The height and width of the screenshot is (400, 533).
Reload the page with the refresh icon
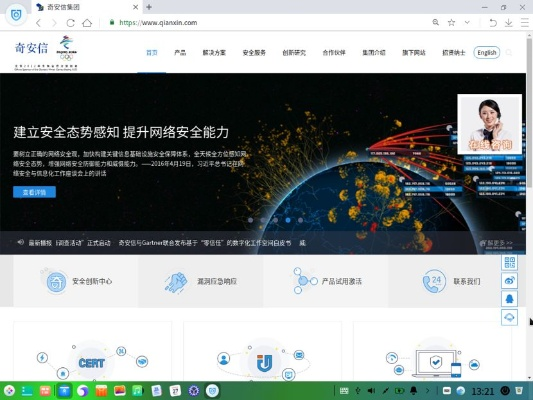click(70, 23)
